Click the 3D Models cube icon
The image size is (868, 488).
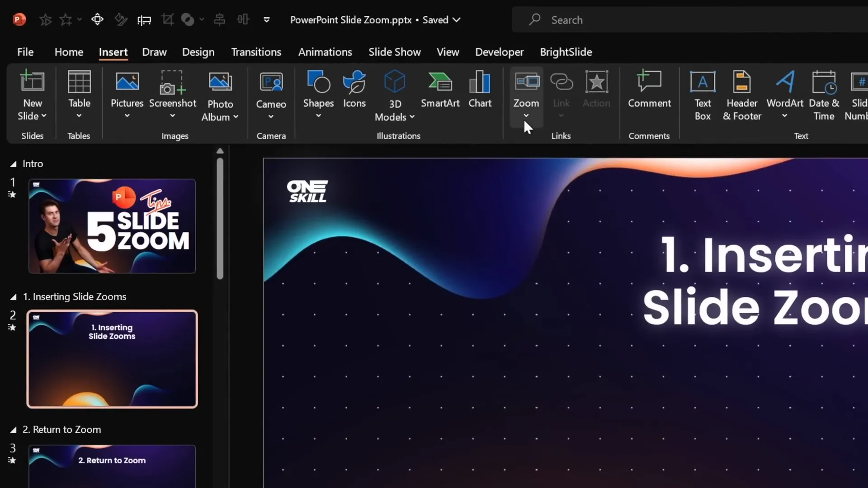(x=395, y=81)
